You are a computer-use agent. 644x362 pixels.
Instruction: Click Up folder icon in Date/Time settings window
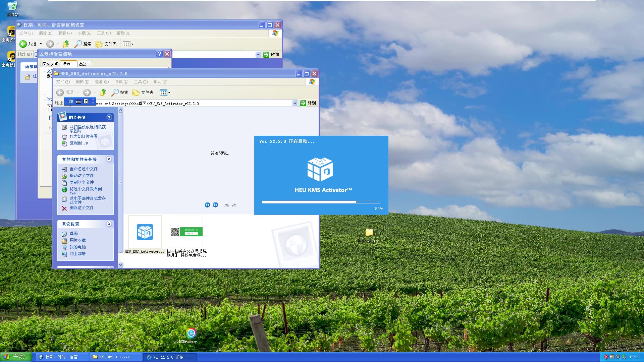[66, 44]
